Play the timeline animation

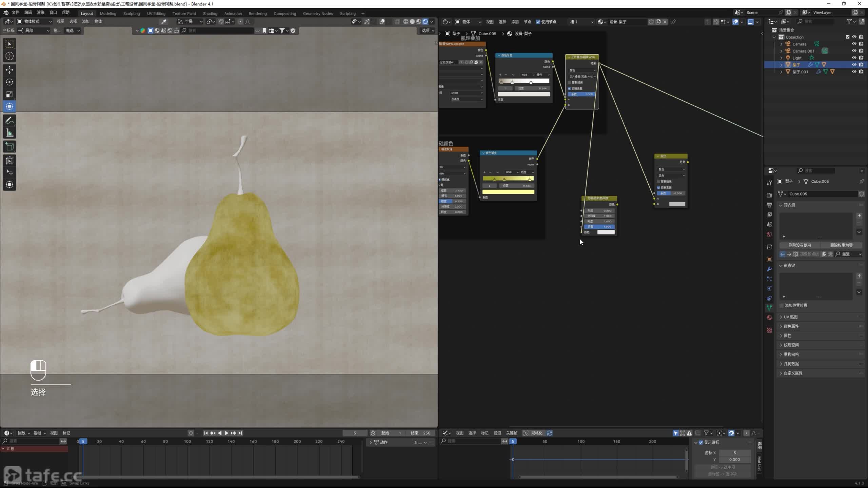226,433
